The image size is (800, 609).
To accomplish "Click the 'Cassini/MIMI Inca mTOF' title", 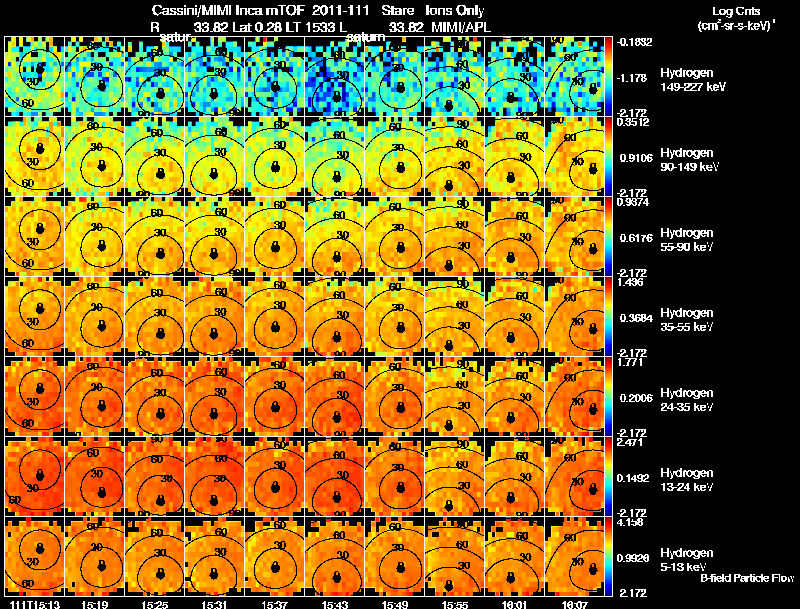I will 228,10.
